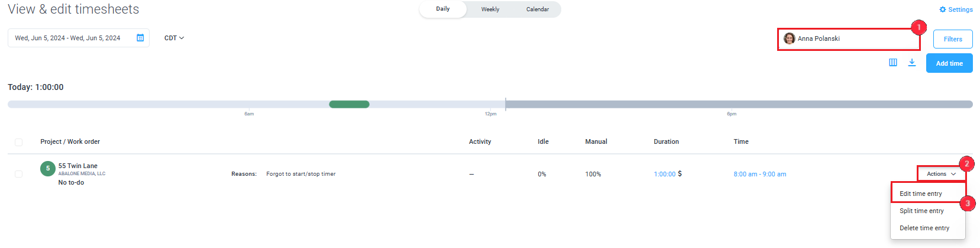The image size is (980, 248).
Task: Open the column chooser icon
Action: [893, 62]
